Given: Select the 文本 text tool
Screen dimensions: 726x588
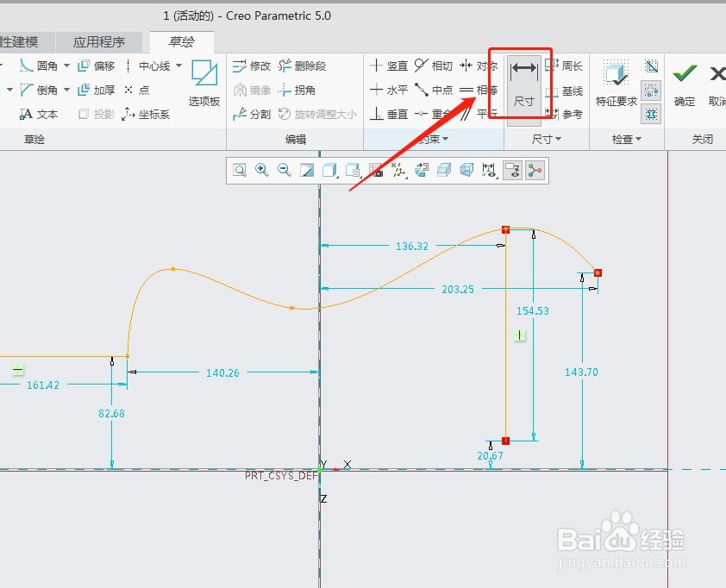Looking at the screenshot, I should (x=39, y=114).
